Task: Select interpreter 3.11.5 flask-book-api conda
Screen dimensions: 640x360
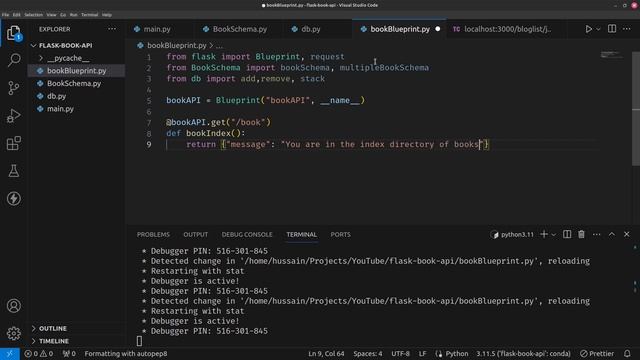Action: coord(523,353)
